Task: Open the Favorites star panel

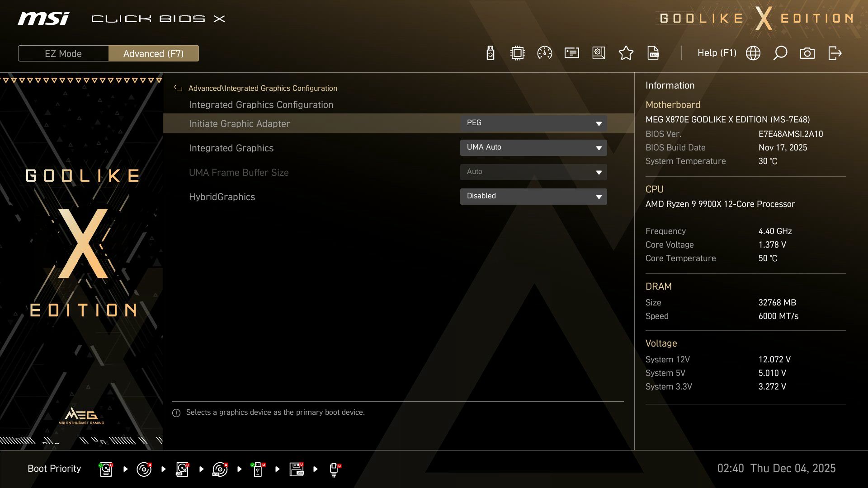Action: [x=626, y=53]
